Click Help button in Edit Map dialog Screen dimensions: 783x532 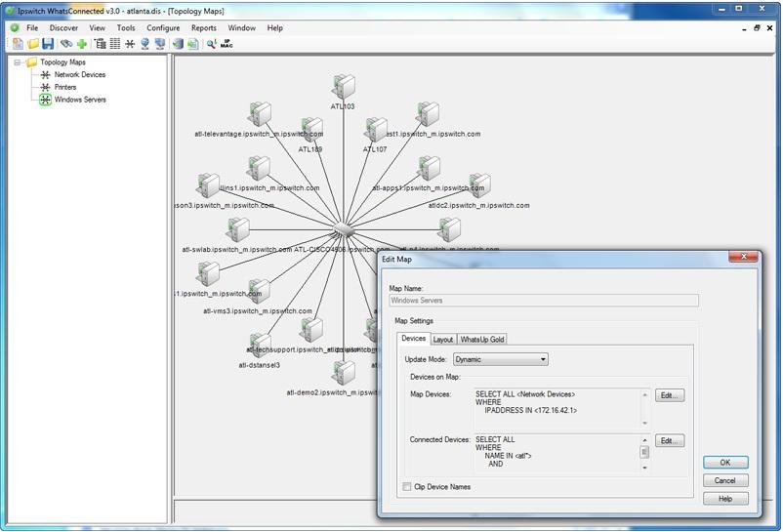click(725, 499)
